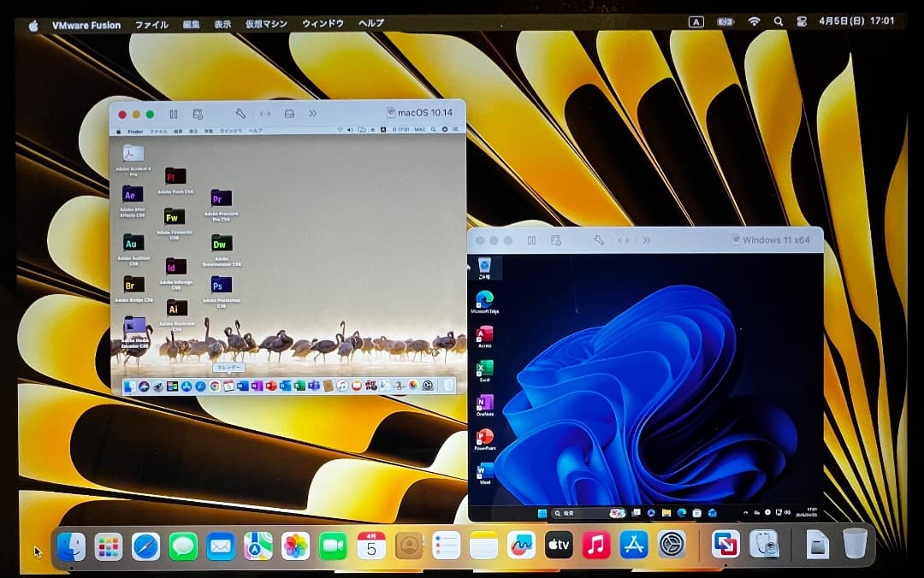The height and width of the screenshot is (578, 924).
Task: Click the Wi-Fi status icon in menu bar
Action: tap(754, 21)
